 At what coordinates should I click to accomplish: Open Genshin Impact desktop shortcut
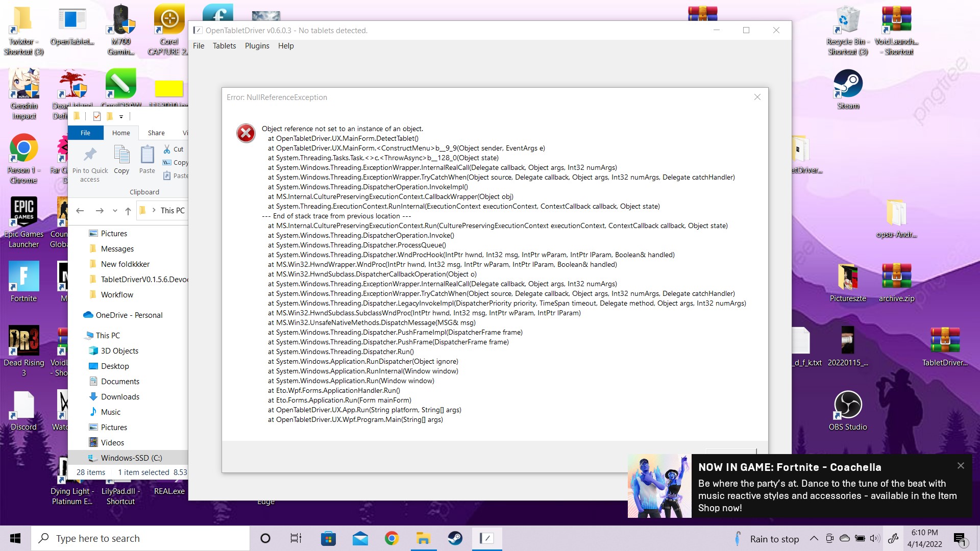(24, 94)
